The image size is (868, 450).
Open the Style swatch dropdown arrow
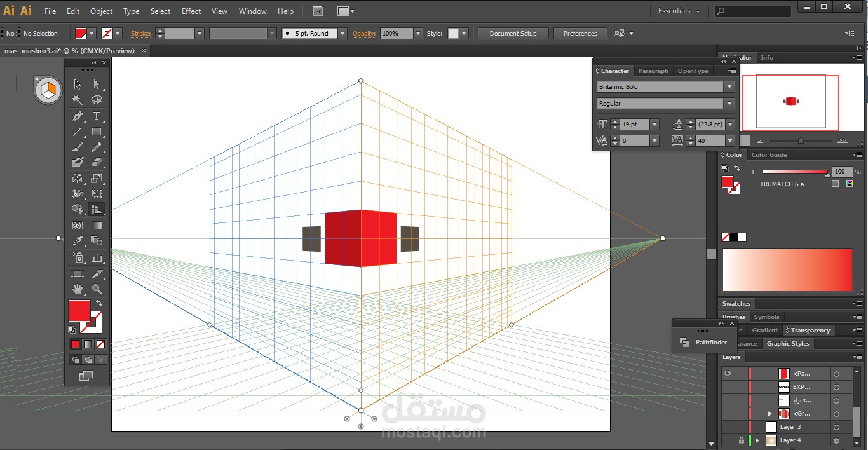[x=464, y=34]
